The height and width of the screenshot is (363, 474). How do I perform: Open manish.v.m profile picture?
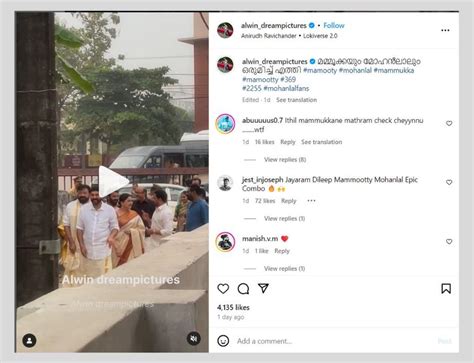[x=225, y=242]
